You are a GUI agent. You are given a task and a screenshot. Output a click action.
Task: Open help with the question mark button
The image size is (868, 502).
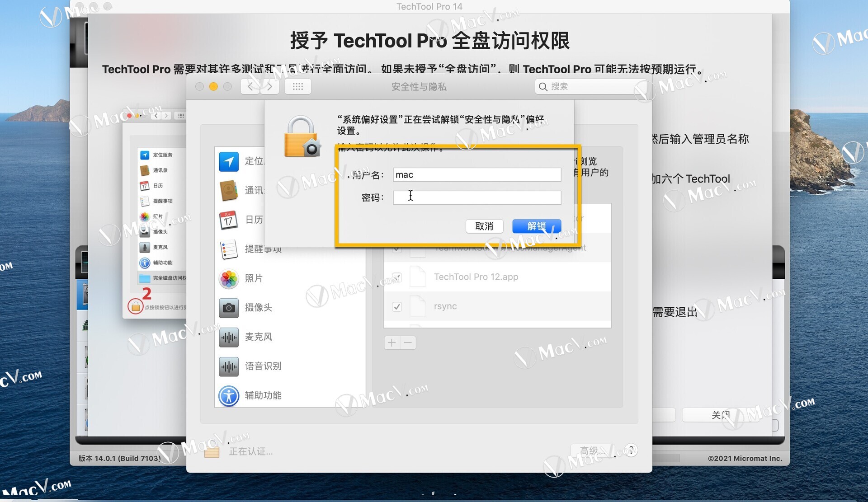pyautogui.click(x=631, y=450)
